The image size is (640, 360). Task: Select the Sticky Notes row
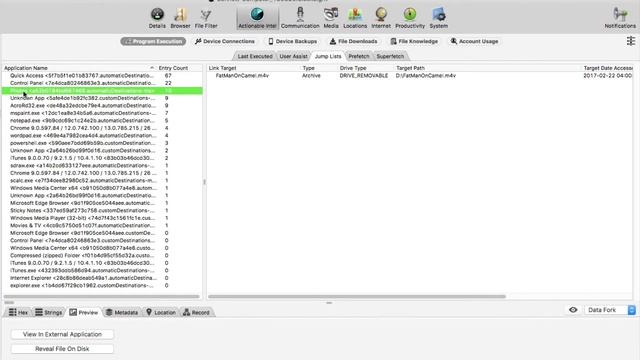click(x=102, y=210)
